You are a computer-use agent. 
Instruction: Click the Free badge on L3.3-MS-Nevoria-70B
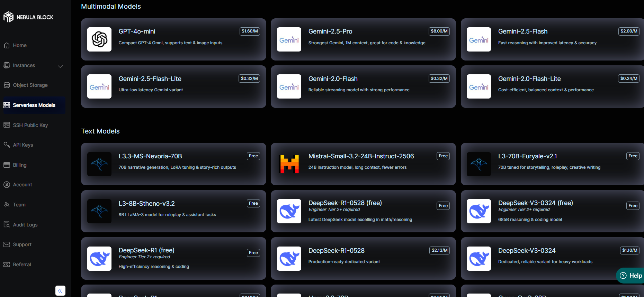click(253, 156)
